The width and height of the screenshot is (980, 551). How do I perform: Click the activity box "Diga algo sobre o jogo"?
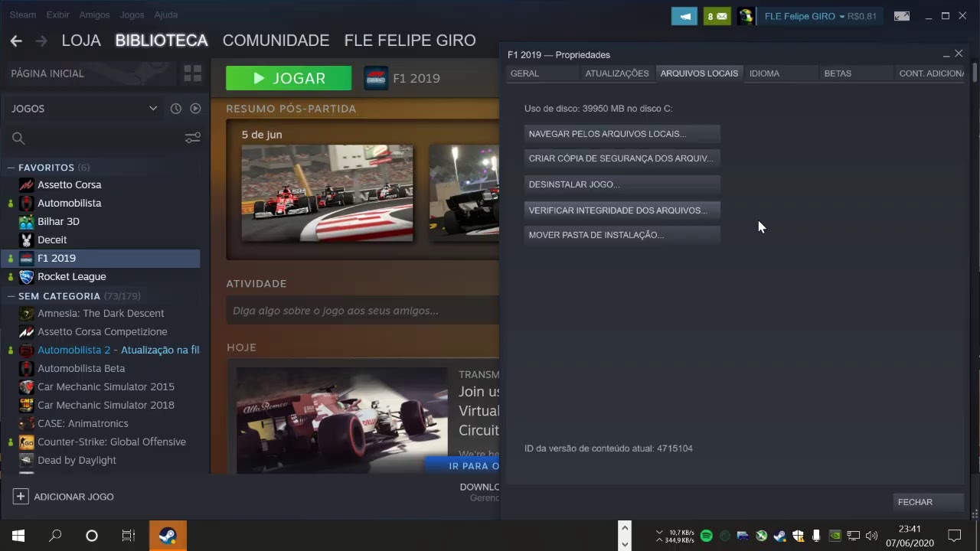(x=363, y=311)
